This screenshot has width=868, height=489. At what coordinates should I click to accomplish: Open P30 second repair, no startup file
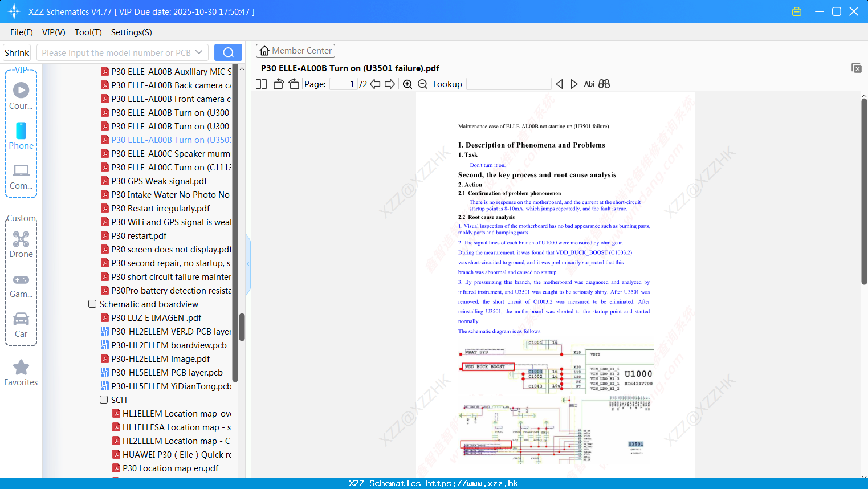coord(166,263)
